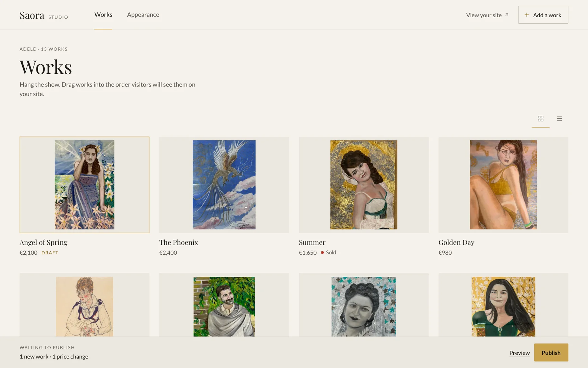Click the DRAFT label on Angel of Spring
This screenshot has width=588, height=368.
[50, 253]
